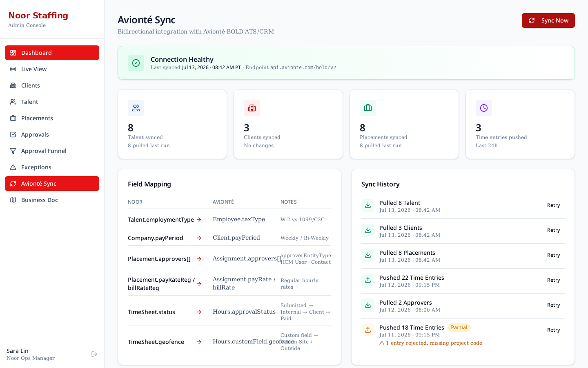Click the Exceptions warning triangle icon

coord(13,167)
